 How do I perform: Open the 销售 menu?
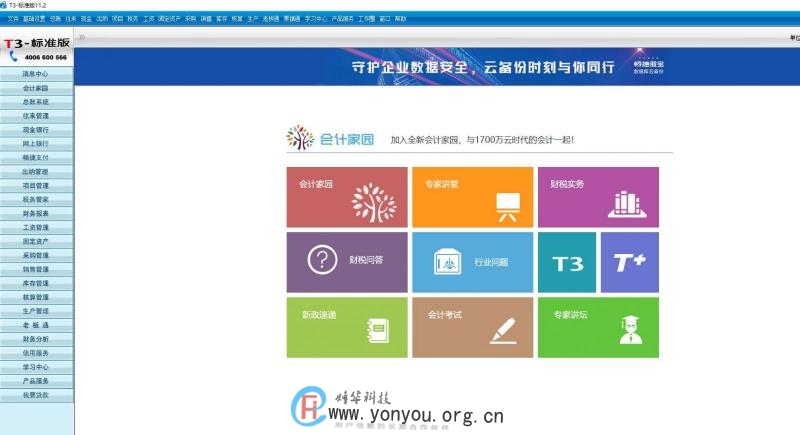pos(206,19)
